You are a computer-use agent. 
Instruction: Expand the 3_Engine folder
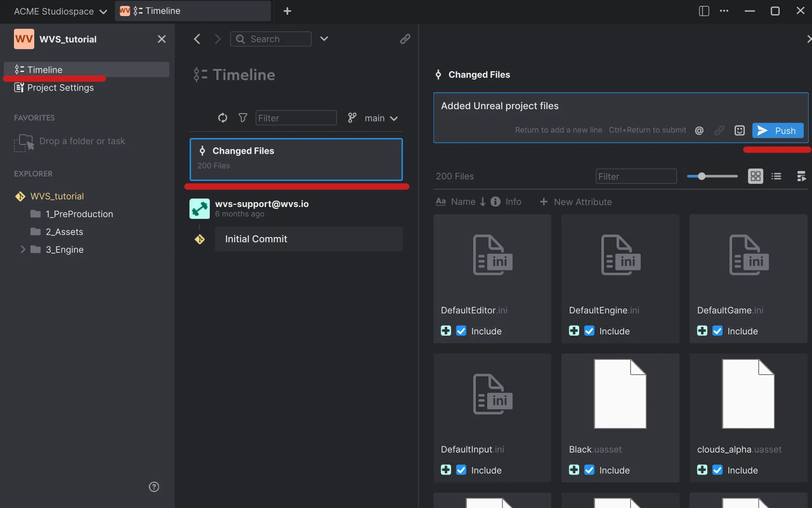[x=23, y=249]
